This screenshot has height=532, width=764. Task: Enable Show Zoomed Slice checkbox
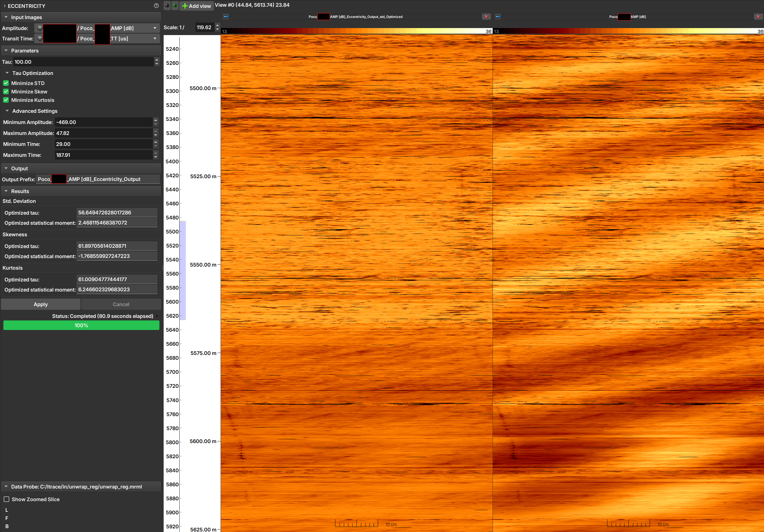pyautogui.click(x=6, y=499)
